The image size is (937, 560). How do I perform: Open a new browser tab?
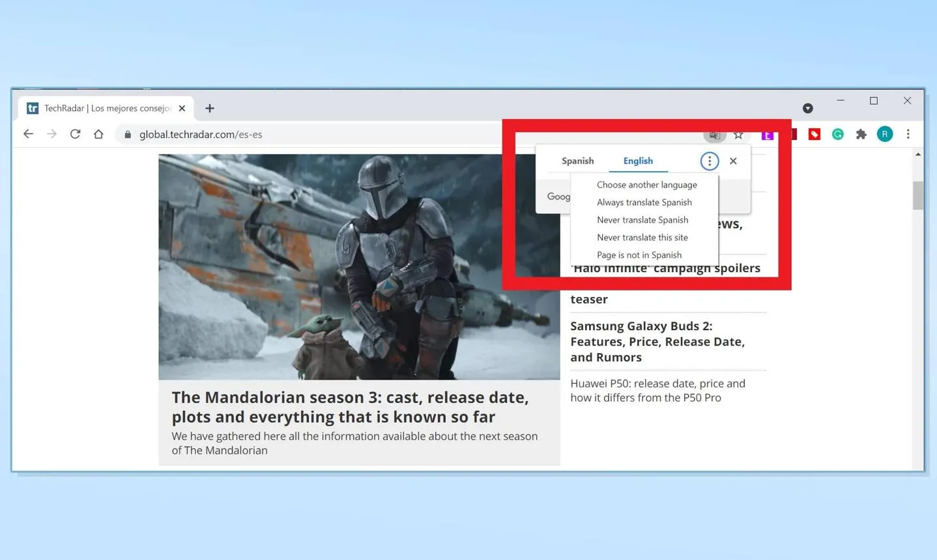click(x=209, y=108)
